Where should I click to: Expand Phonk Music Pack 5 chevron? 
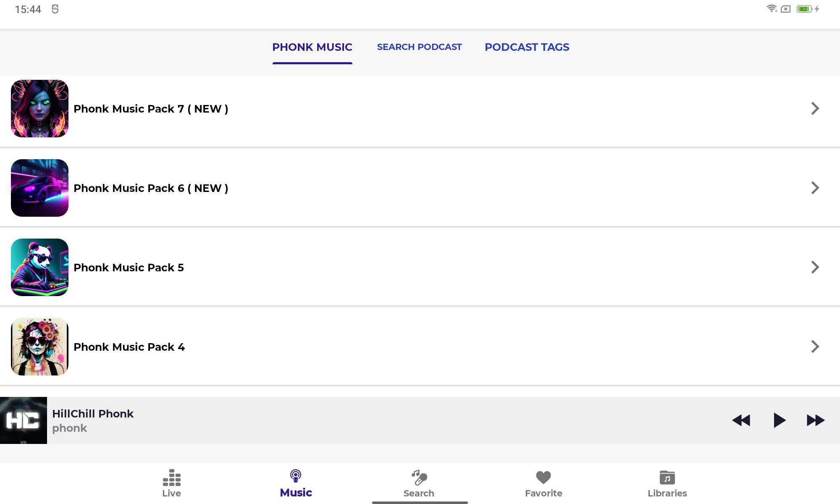[815, 267]
